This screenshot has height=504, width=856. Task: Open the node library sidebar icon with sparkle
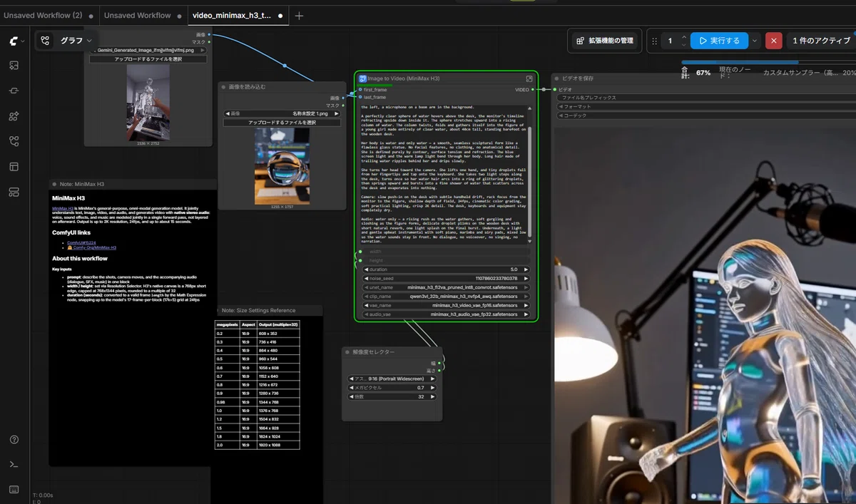pyautogui.click(x=14, y=116)
